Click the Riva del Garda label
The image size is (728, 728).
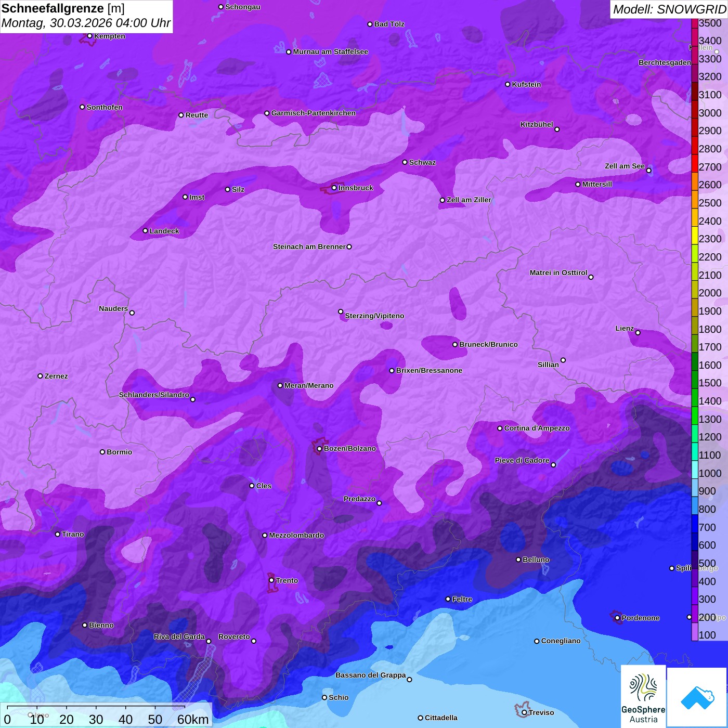tap(179, 636)
